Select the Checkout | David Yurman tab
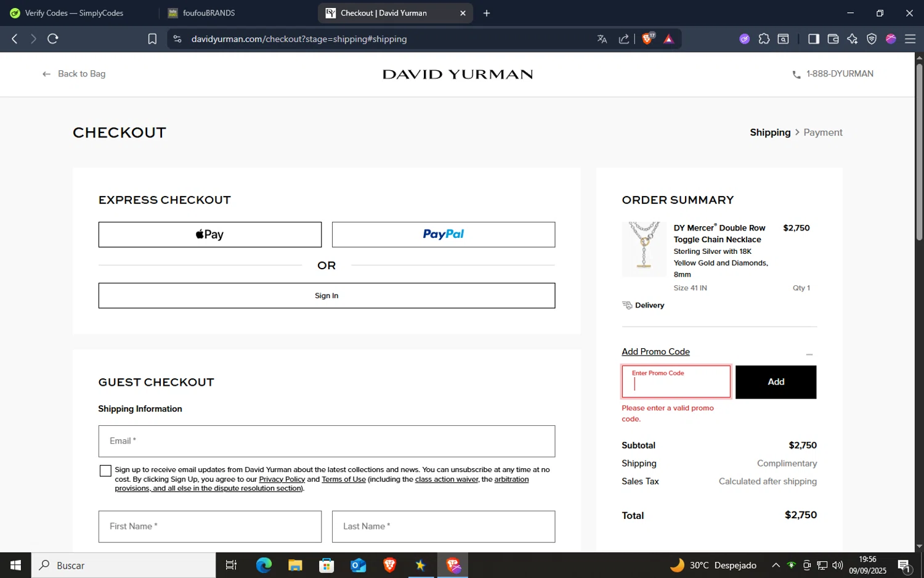This screenshot has height=578, width=924. [x=383, y=13]
